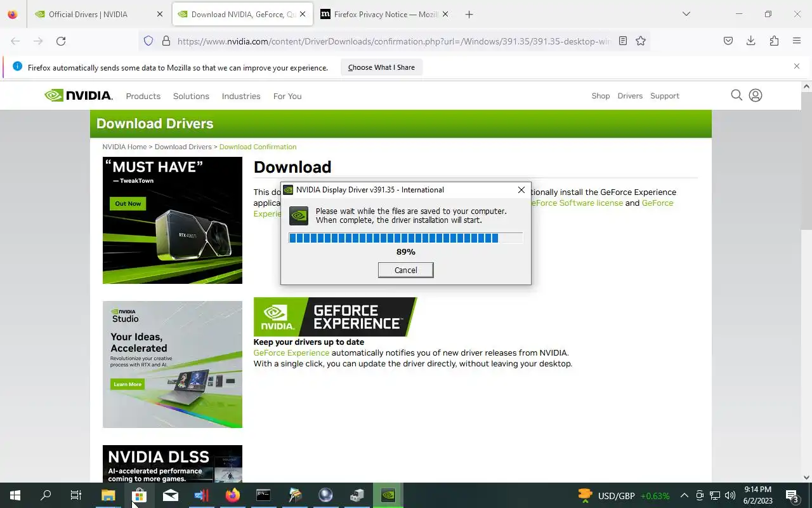The image size is (812, 508).
Task: Open the extensions puzzle icon
Action: pos(774,41)
